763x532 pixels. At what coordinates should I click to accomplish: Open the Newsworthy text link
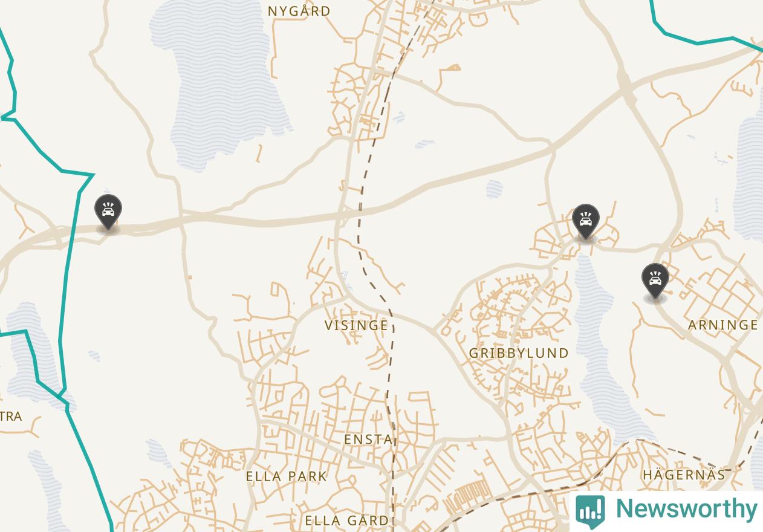pos(686,508)
